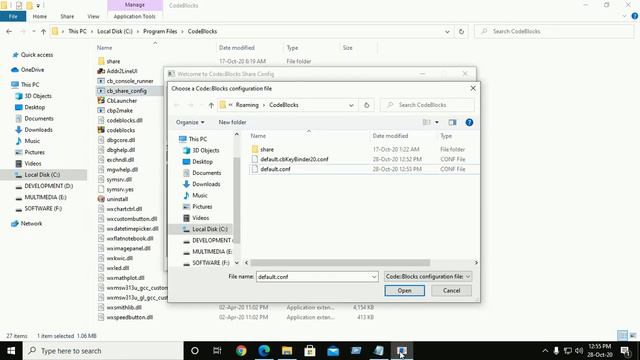Open notification center icon
Image resolution: width=640 pixels, height=360 pixels.
625,351
